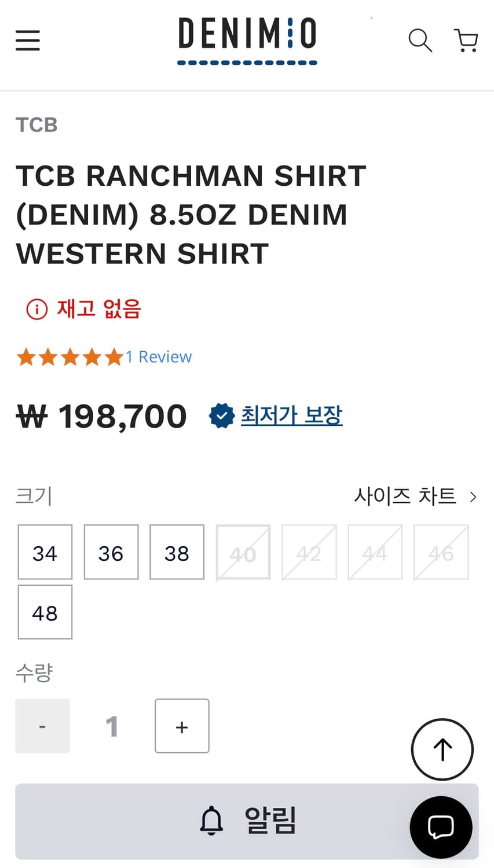Select size 36
Viewport: 494px width, 868px height.
point(111,552)
